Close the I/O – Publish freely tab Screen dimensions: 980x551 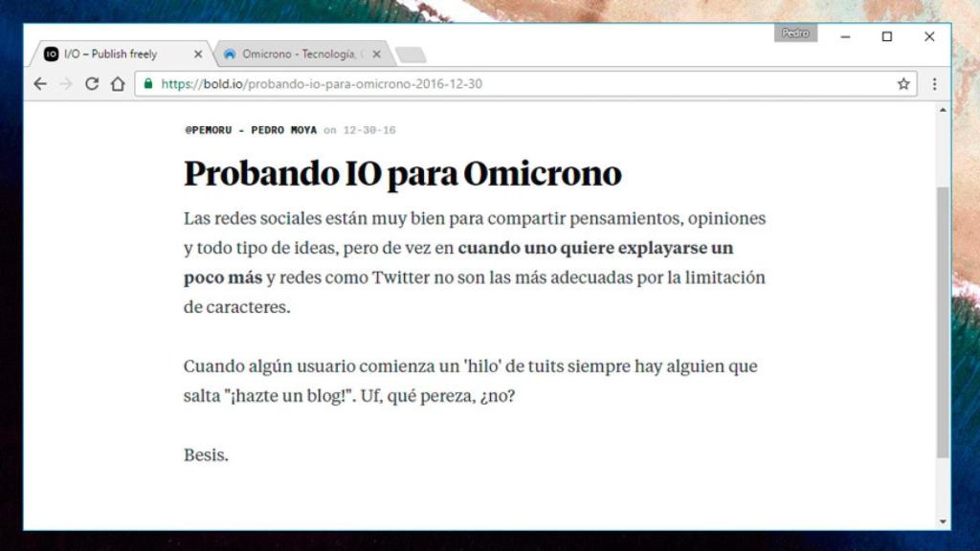click(198, 55)
